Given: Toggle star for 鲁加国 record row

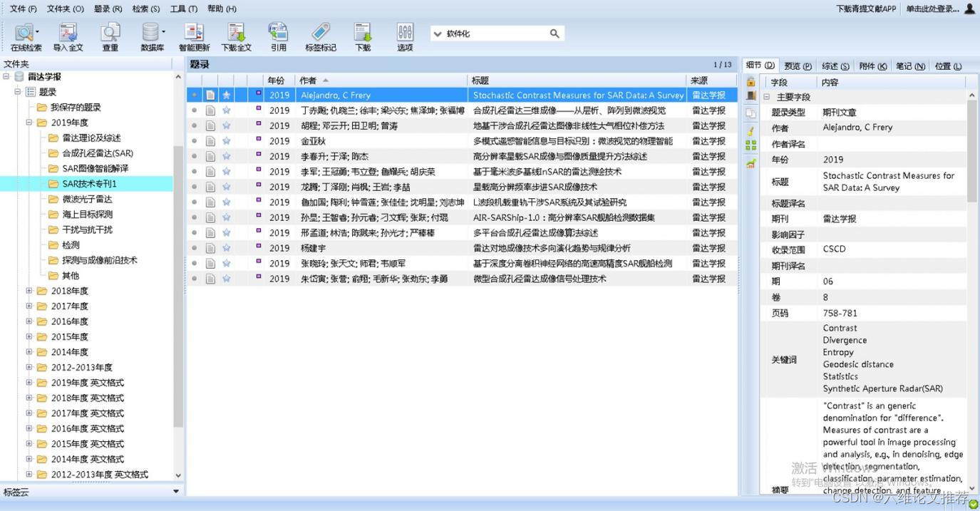Looking at the screenshot, I should (226, 202).
